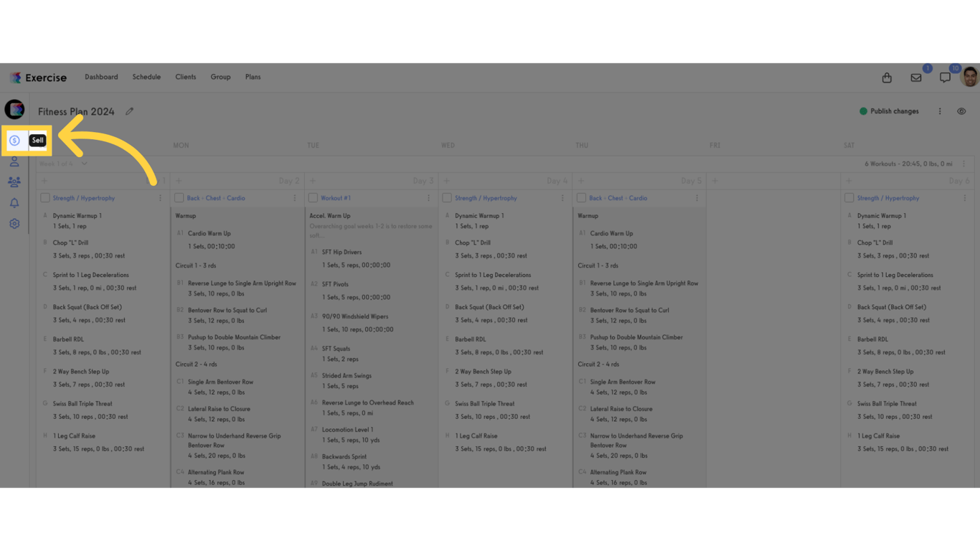Click the Publish changes button

pos(889,111)
